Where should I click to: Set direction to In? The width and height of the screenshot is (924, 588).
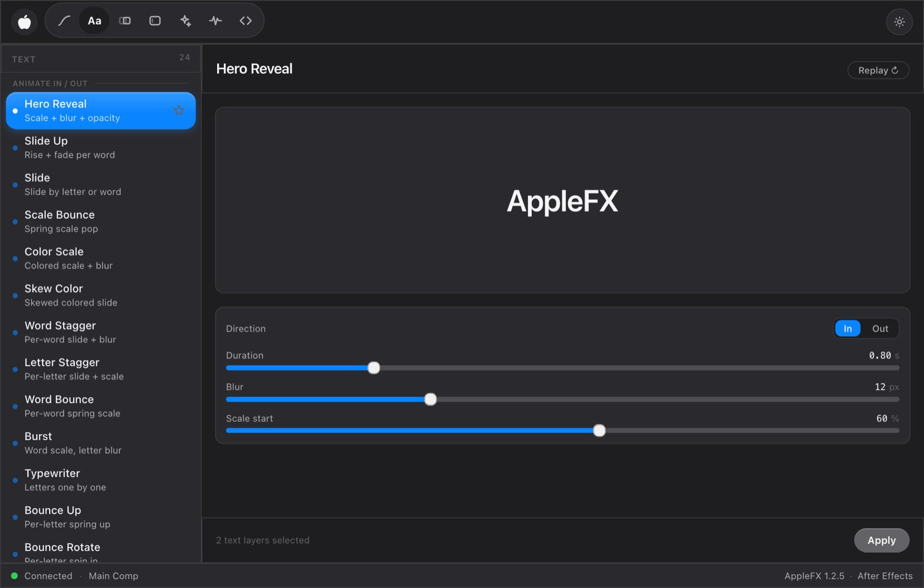click(847, 329)
